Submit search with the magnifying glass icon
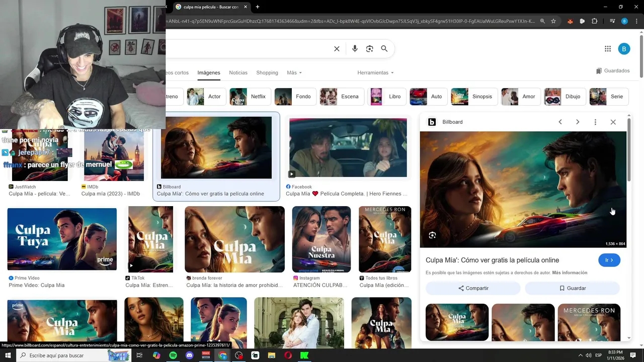The image size is (644, 362). (384, 49)
